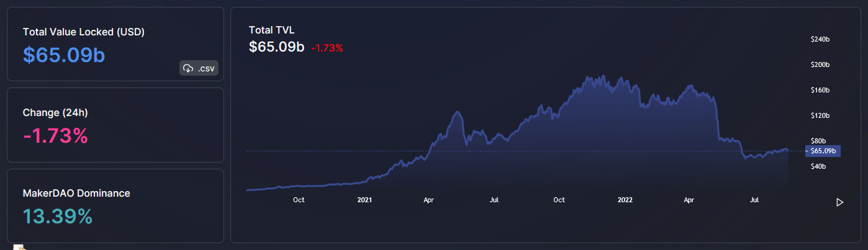868x250 pixels.
Task: Select the 13.39% dominance value
Action: click(58, 217)
